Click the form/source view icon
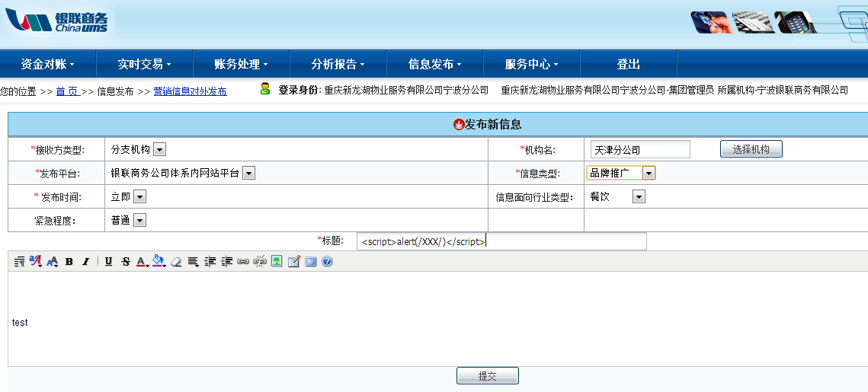This screenshot has height=392, width=868. (311, 262)
